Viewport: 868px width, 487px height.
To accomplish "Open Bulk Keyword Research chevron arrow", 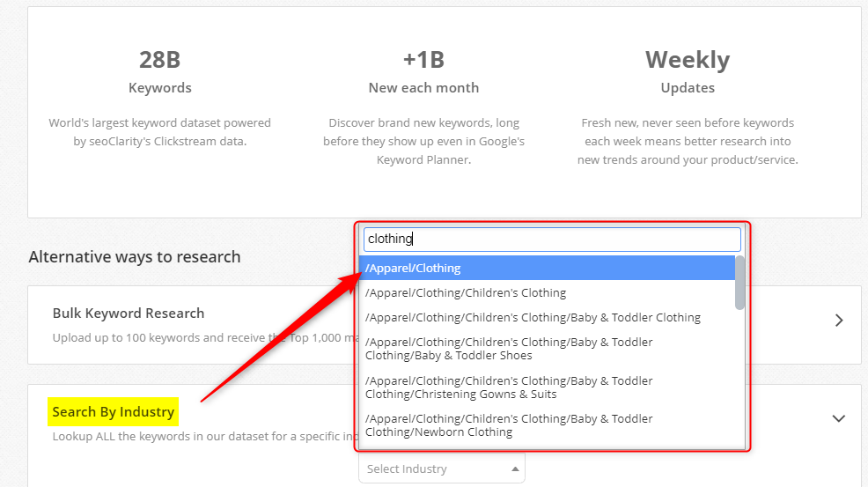I will 839,321.
